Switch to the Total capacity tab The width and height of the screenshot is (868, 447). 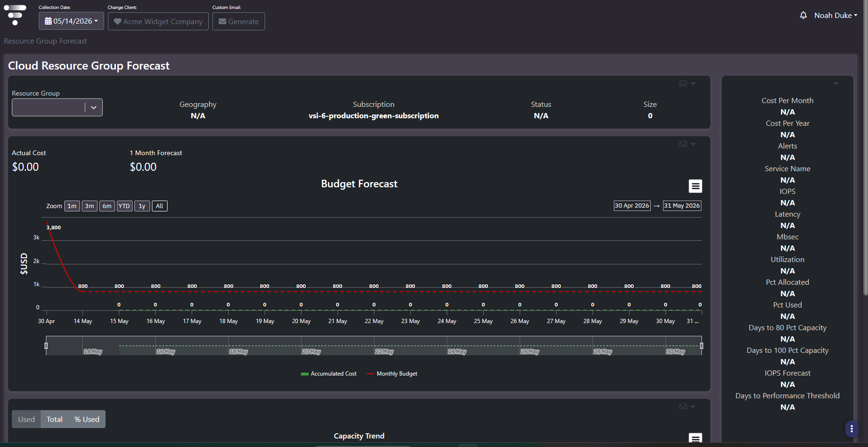[54, 419]
